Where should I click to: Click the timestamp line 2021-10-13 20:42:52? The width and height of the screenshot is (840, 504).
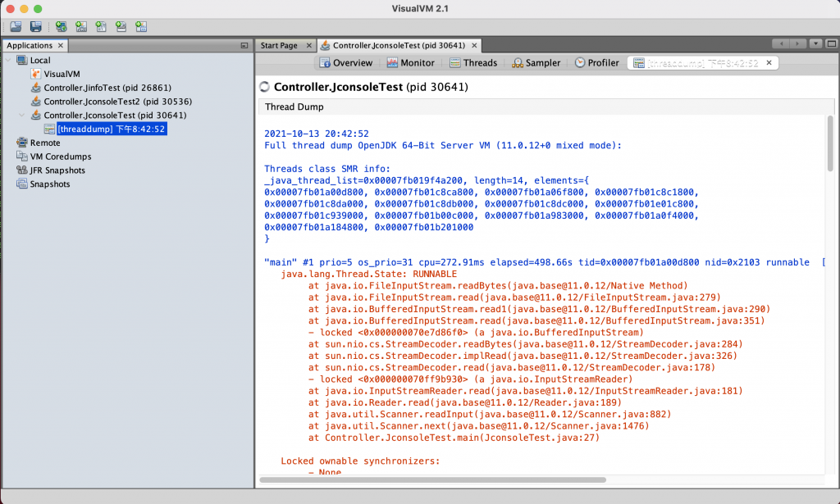point(317,134)
